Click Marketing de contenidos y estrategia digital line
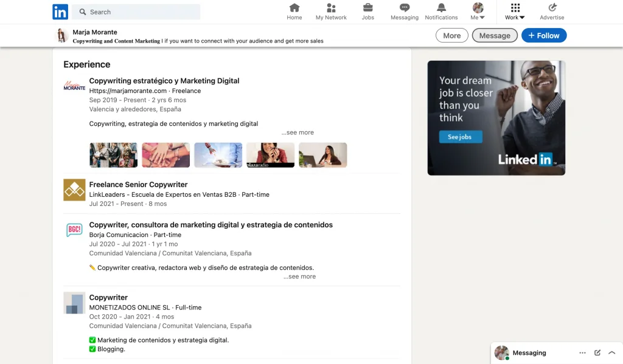This screenshot has height=364, width=623. tap(159, 340)
